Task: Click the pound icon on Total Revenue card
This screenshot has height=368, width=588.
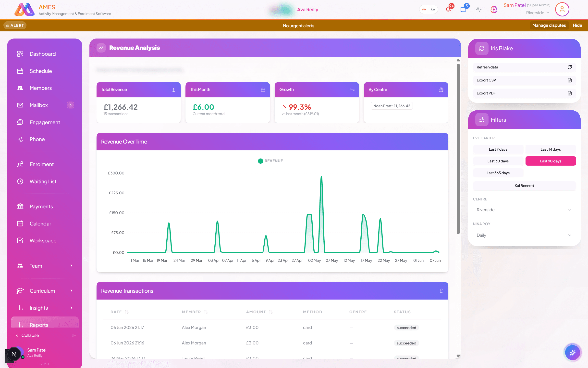Action: [x=174, y=90]
